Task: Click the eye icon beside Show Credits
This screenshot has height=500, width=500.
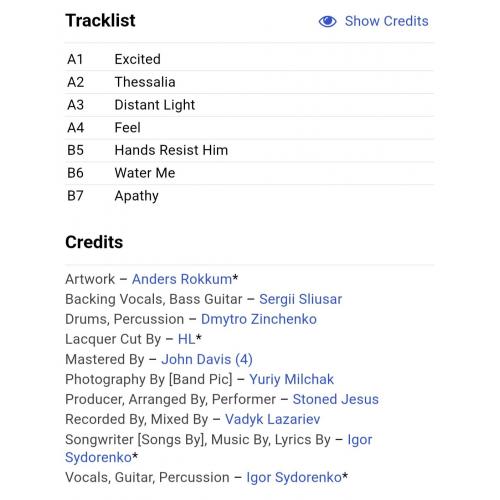Action: click(327, 21)
